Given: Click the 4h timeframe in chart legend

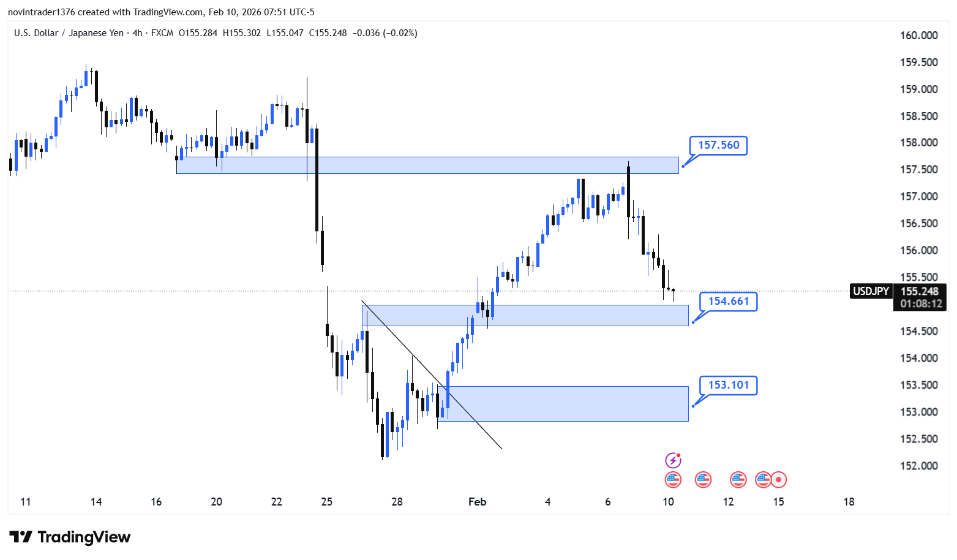Looking at the screenshot, I should point(137,33).
